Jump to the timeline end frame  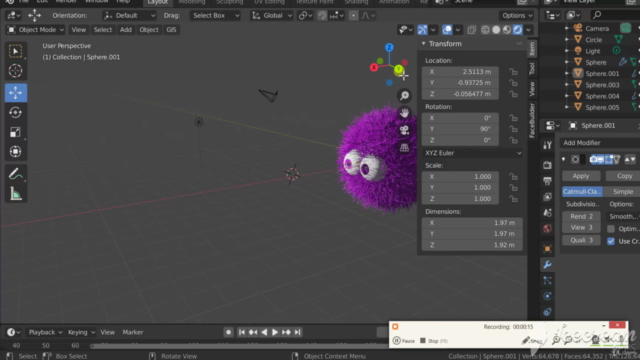click(x=298, y=332)
